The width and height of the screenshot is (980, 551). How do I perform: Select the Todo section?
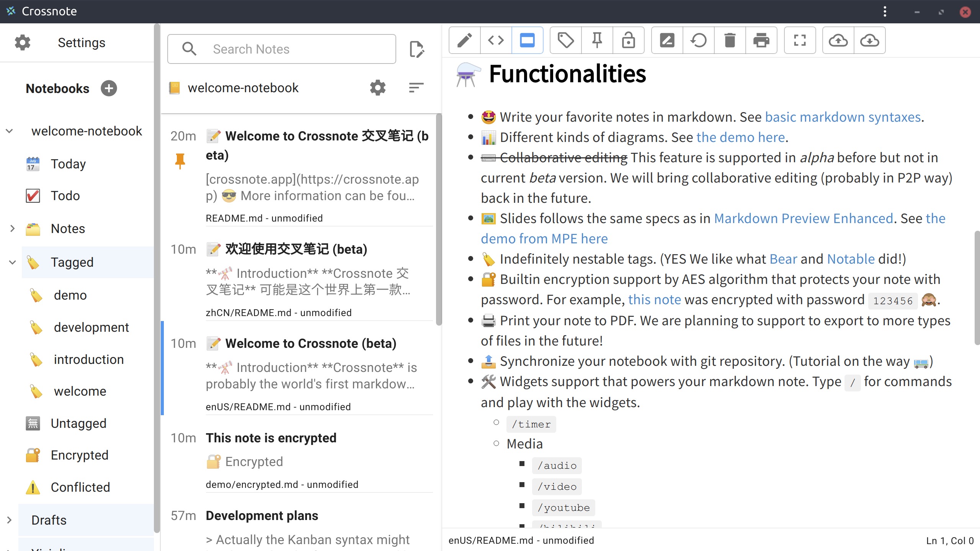(x=65, y=196)
